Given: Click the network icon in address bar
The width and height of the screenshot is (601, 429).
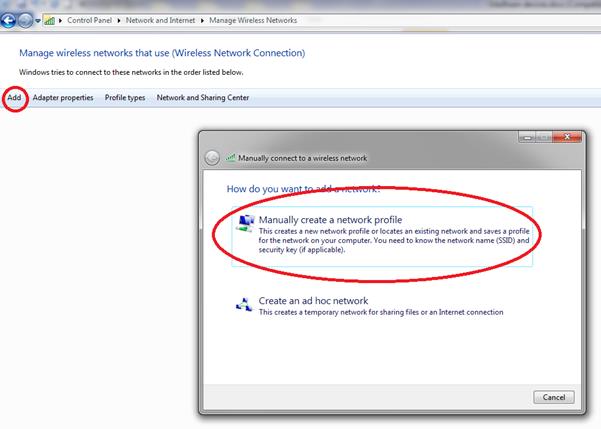Looking at the screenshot, I should click(50, 19).
